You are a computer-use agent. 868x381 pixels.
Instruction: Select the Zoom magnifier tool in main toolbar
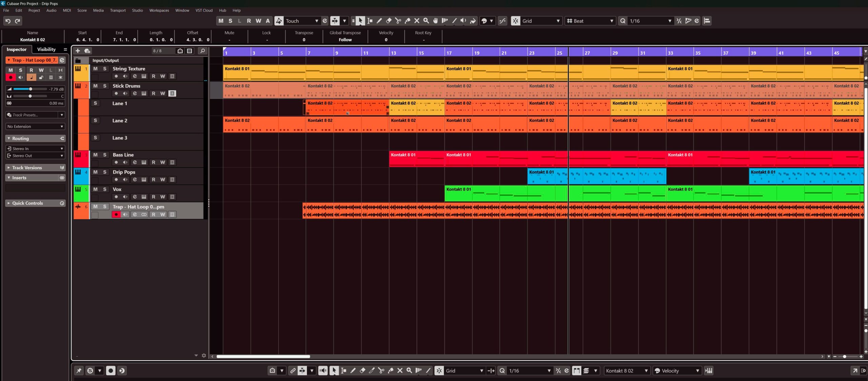pyautogui.click(x=426, y=21)
